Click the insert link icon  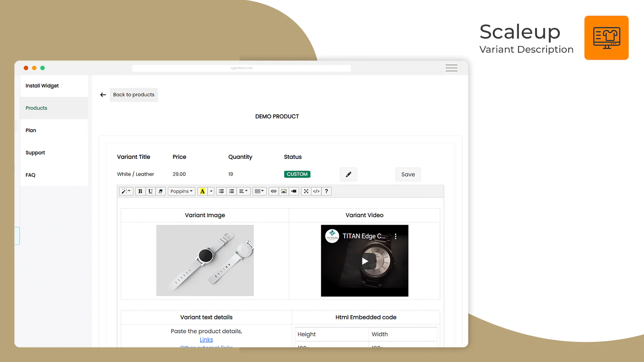click(274, 191)
